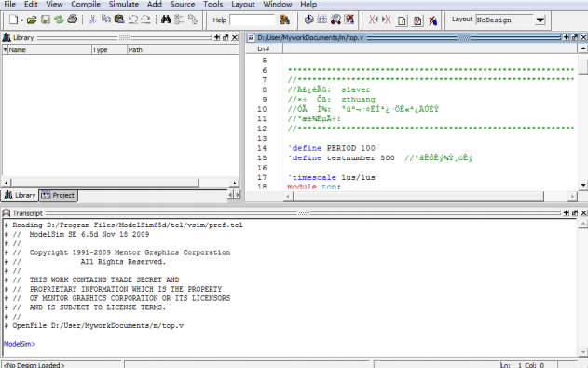Screen dimensions: 588x368
Task: Open the File menu
Action: 9,4
